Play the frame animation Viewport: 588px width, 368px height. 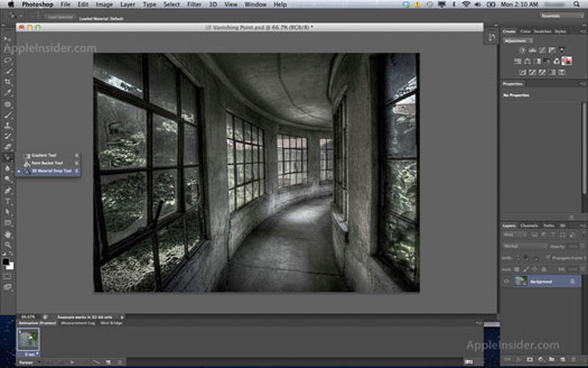[73, 362]
